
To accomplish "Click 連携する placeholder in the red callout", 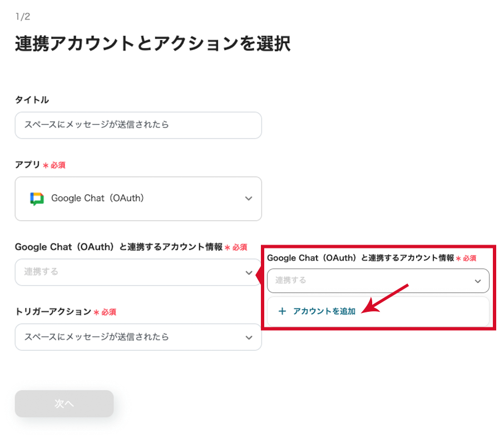I will (291, 281).
